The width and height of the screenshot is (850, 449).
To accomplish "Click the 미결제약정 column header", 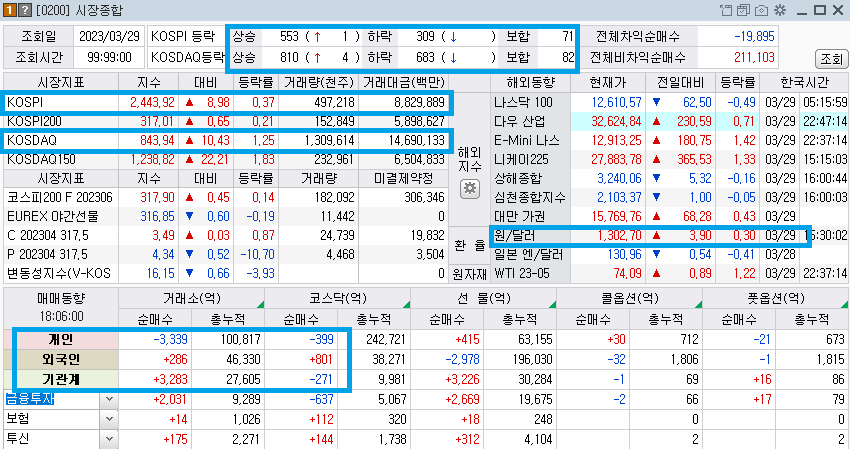I will coord(403,178).
